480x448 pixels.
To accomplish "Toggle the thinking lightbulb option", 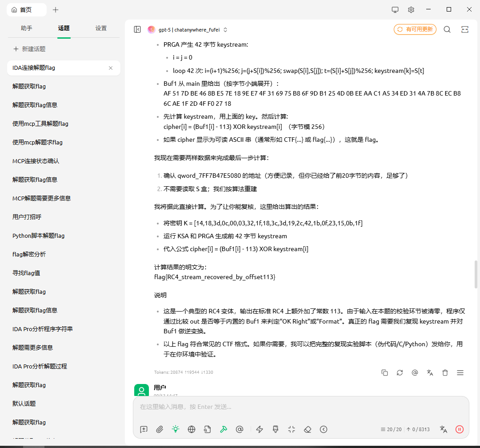I will click(x=176, y=429).
